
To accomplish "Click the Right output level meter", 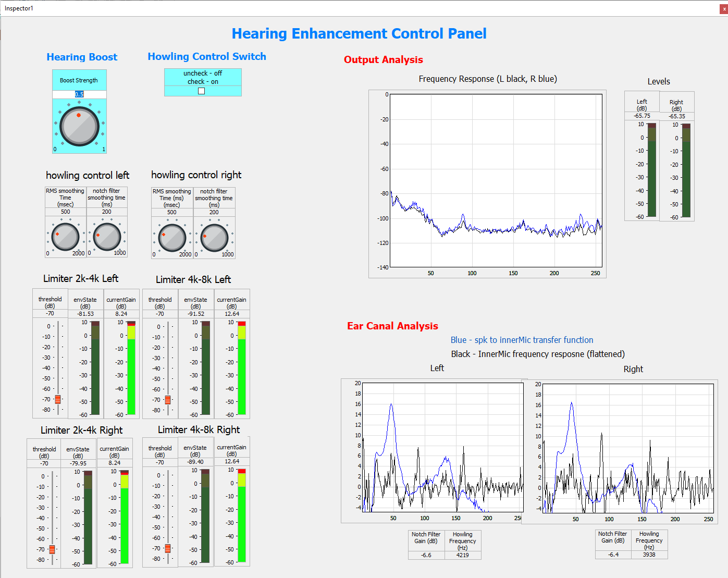I will (x=686, y=170).
